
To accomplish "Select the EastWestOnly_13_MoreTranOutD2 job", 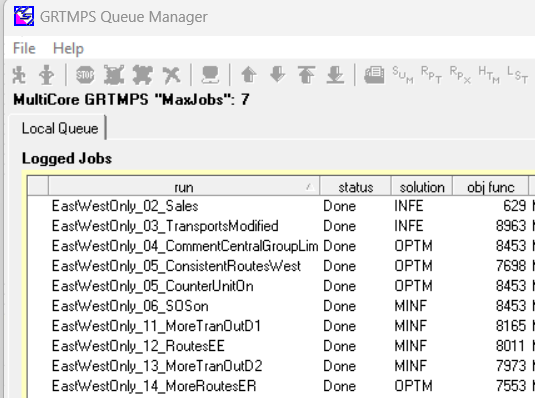I will (157, 366).
